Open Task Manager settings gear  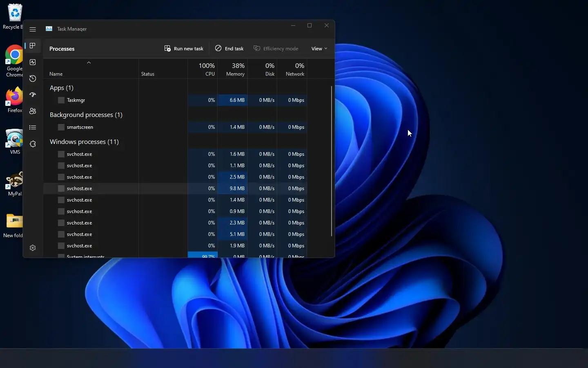33,248
